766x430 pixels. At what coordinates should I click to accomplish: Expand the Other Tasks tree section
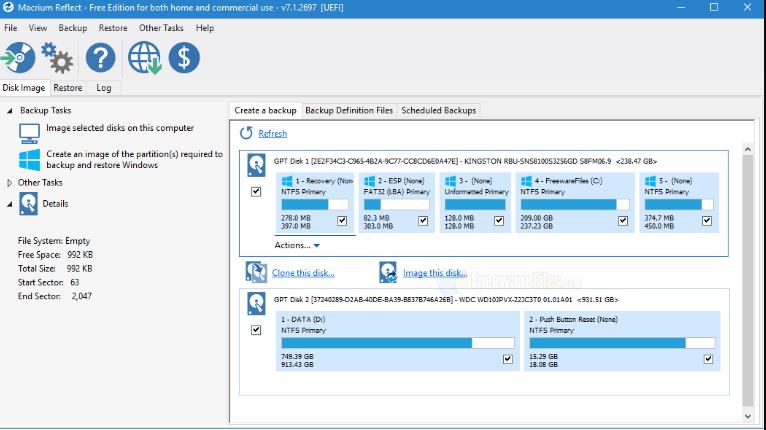pos(9,183)
